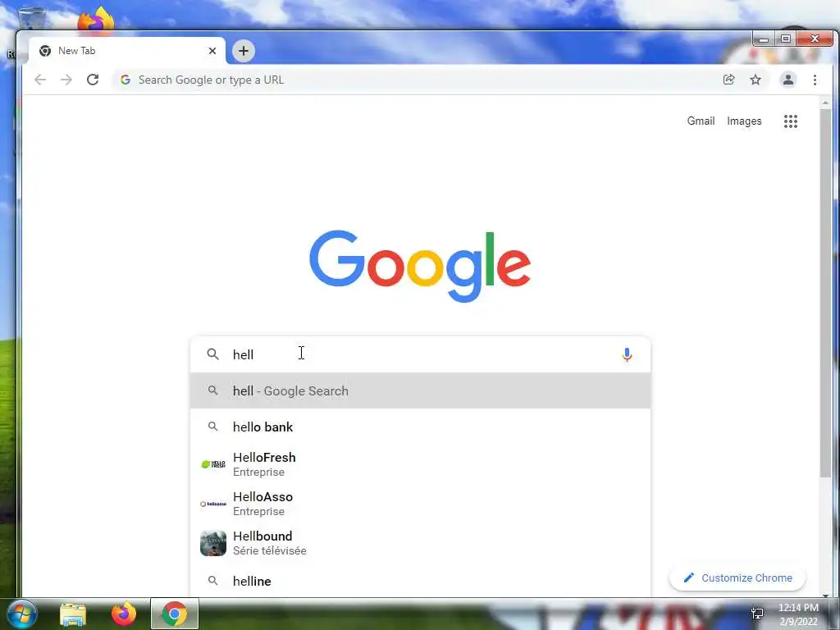840x630 pixels.
Task: Select the helline suggestion
Action: (x=421, y=581)
